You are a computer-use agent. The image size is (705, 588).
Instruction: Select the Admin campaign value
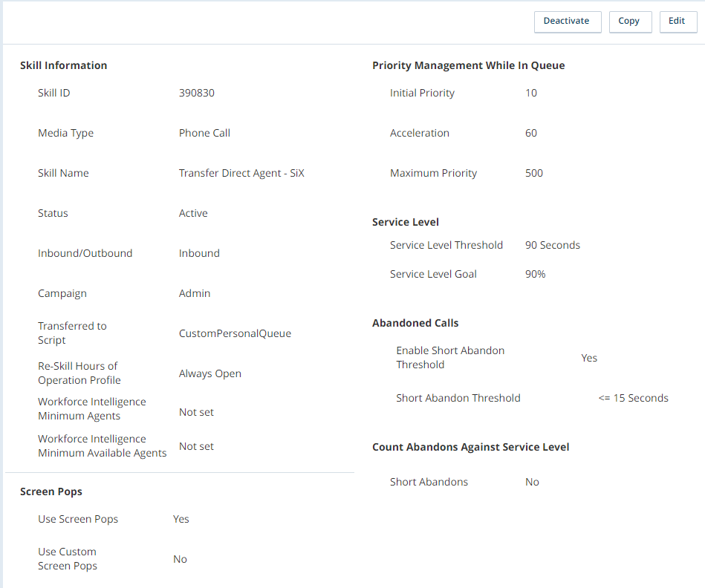[x=195, y=293]
